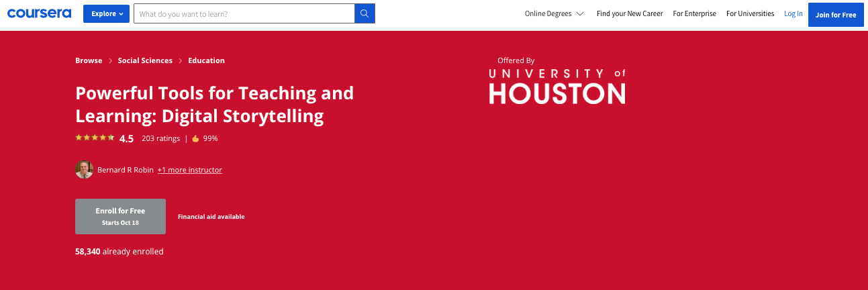Focus the 'What do you want to learn?' search box
This screenshot has height=290, width=868.
(244, 13)
